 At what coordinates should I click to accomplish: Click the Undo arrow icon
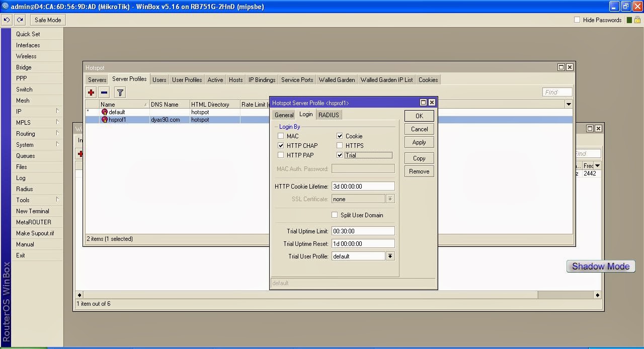point(7,20)
